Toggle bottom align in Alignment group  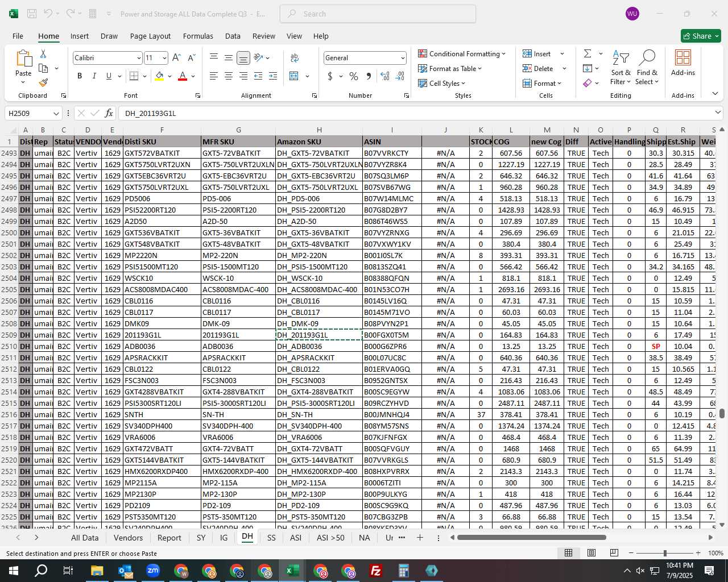(243, 58)
